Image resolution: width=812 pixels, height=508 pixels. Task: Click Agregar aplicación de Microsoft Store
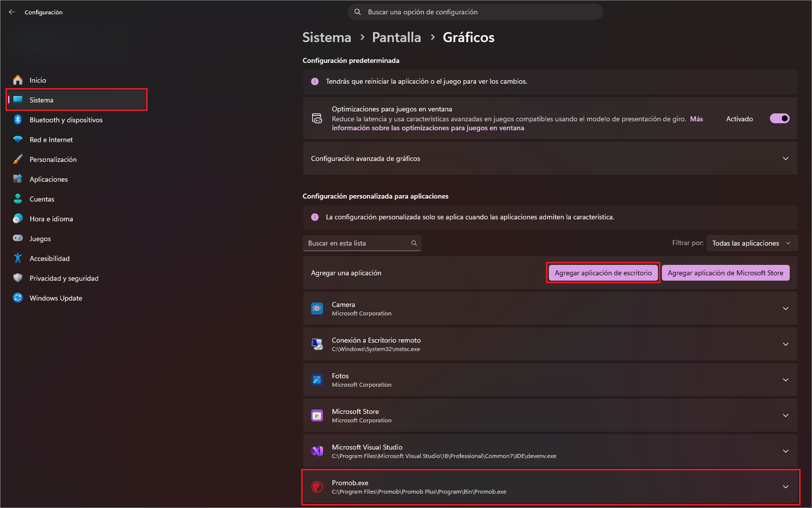coord(725,273)
